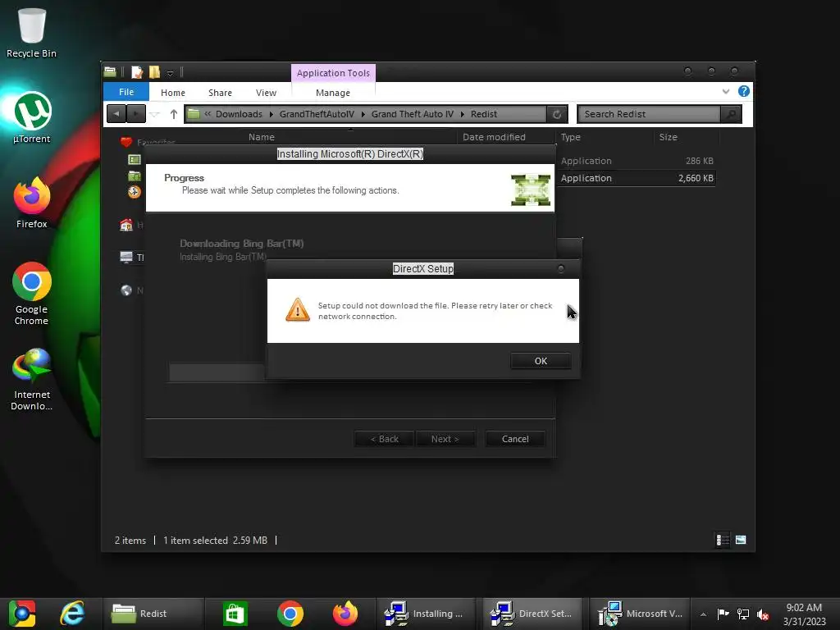Click the Homegroup icon in navigation pane
The width and height of the screenshot is (840, 630).
tap(126, 225)
